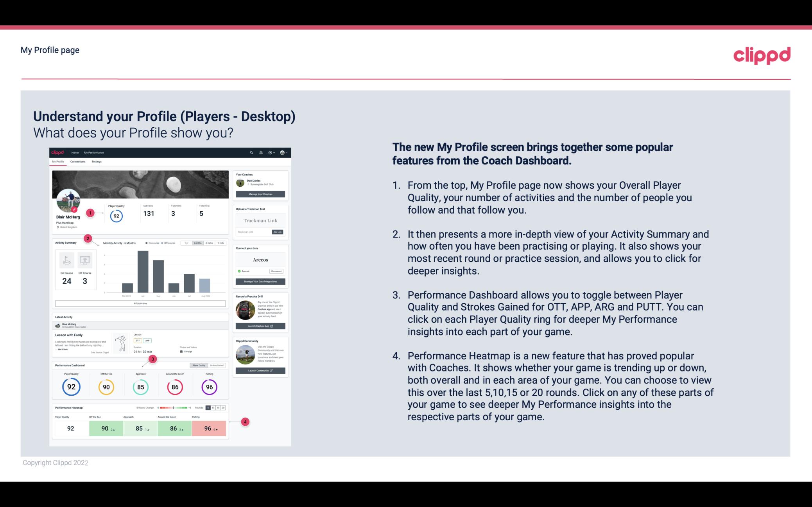Toggle Strokes Gained view in Performance Dashboard
Screen dimensions: 812x507
coord(219,365)
